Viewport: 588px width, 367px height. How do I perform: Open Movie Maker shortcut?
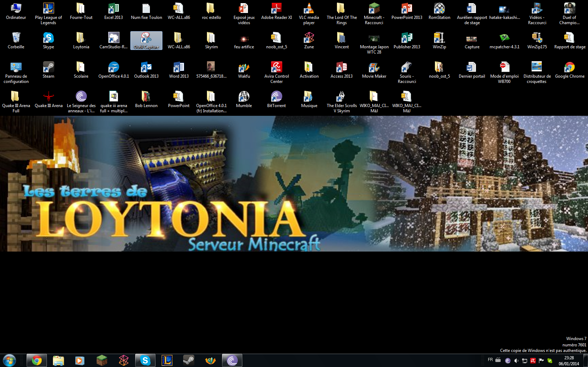tap(374, 70)
